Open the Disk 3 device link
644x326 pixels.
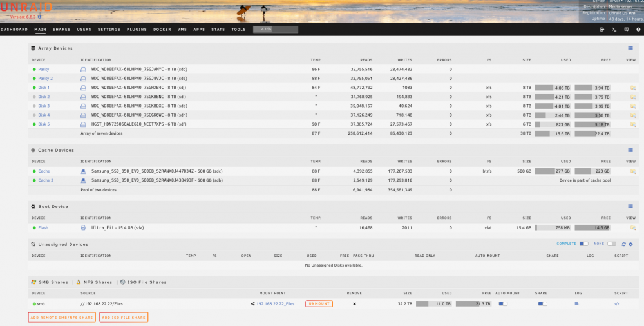pyautogui.click(x=44, y=106)
